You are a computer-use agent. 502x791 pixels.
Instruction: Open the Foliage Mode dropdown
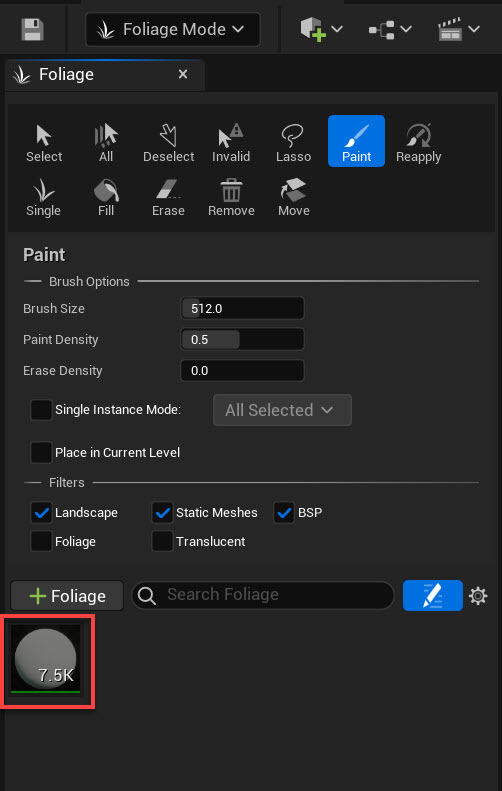(x=173, y=30)
